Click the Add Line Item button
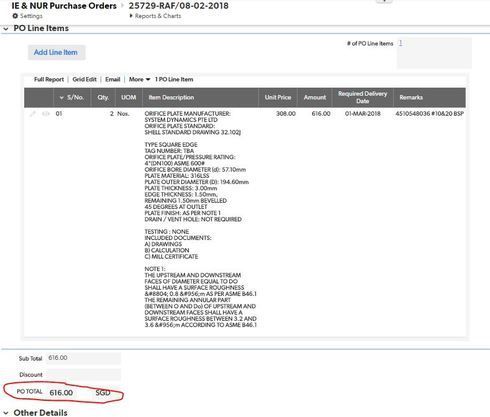 [56, 52]
